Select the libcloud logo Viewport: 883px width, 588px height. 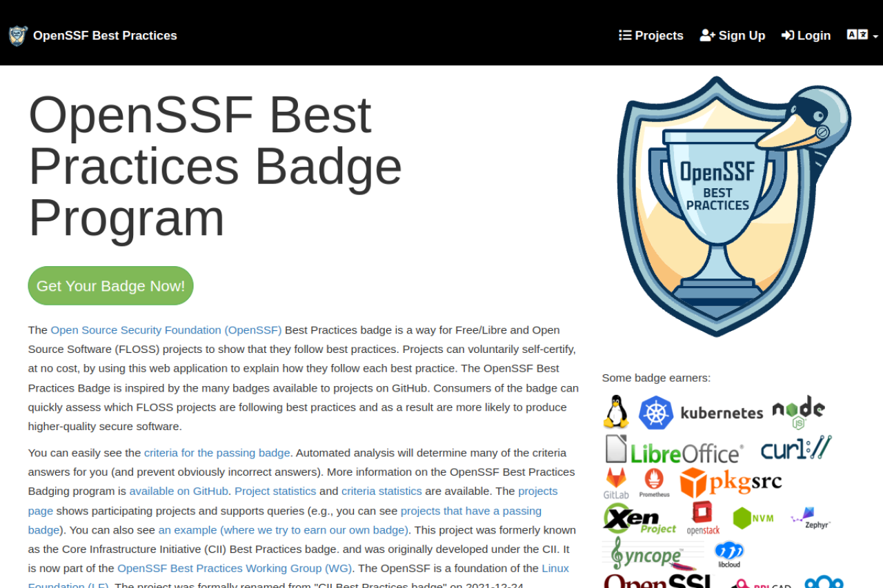[729, 554]
